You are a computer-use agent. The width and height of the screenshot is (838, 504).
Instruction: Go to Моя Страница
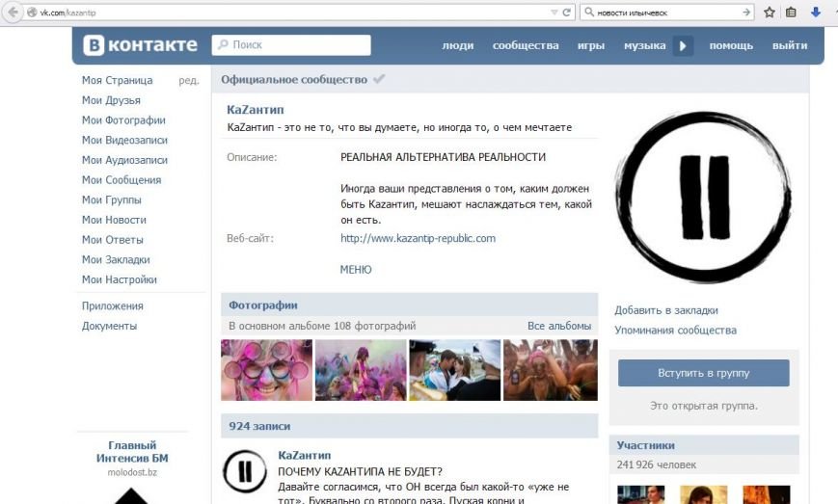click(x=117, y=80)
